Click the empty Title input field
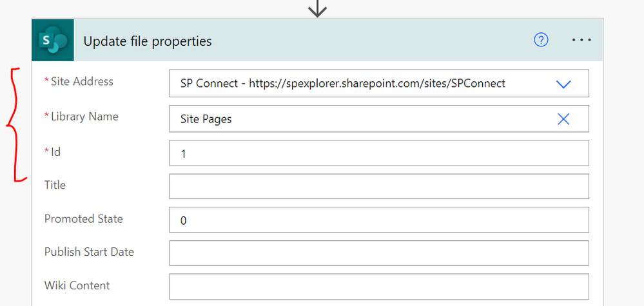644x306 pixels. tap(379, 186)
